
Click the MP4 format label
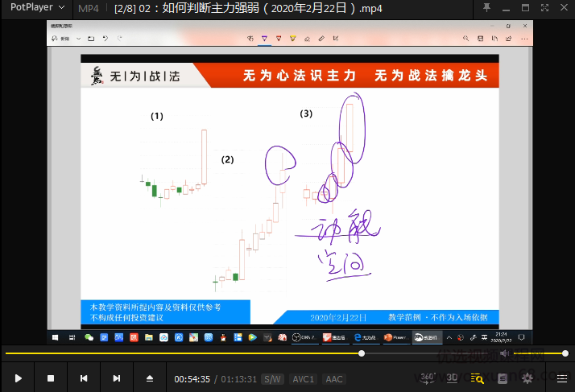click(x=89, y=8)
